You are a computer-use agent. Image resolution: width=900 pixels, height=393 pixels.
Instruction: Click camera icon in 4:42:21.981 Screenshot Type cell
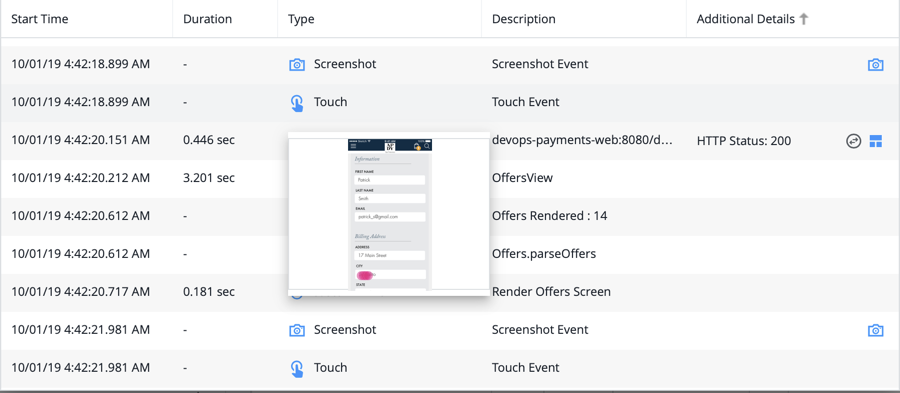coord(297,330)
